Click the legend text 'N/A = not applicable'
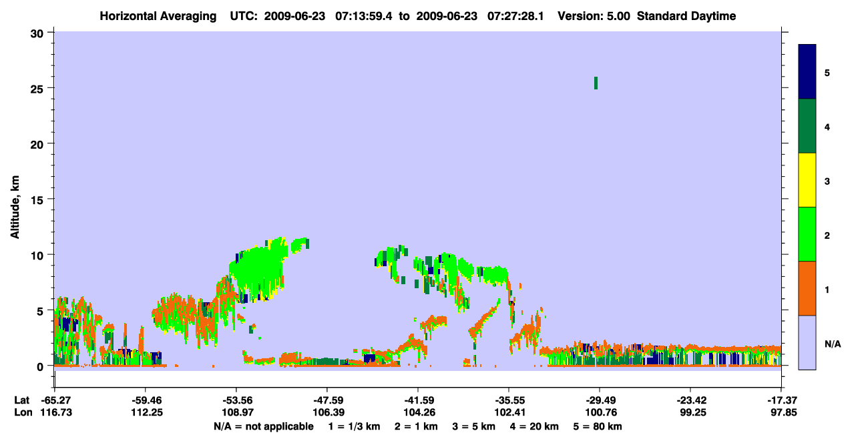This screenshot has width=868, height=445. click(263, 426)
